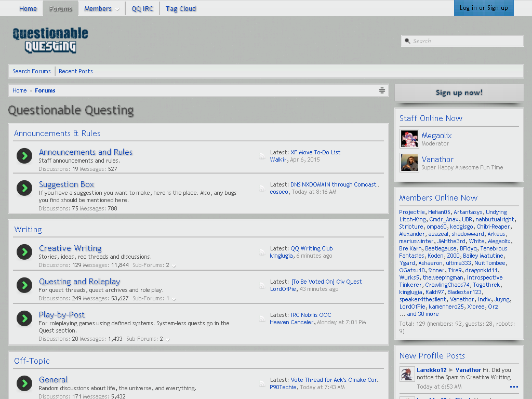Viewport: 532px width, 399px height.
Task: Open Projectile's profile in members online
Action: pyautogui.click(x=412, y=212)
